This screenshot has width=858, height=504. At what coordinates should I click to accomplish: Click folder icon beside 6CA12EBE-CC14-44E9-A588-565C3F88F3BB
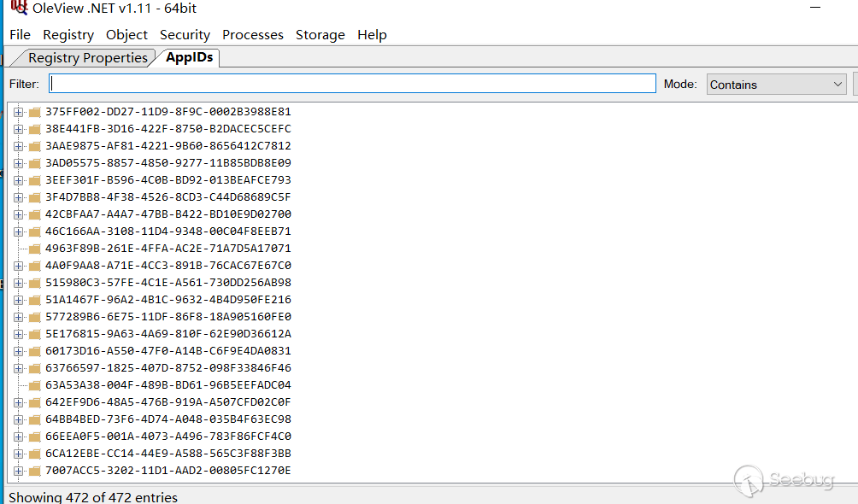click(35, 454)
